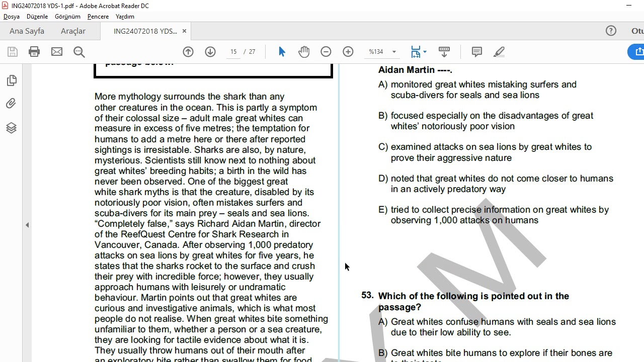
Task: Close the ING24072018 YDS document tab
Action: pos(184,31)
